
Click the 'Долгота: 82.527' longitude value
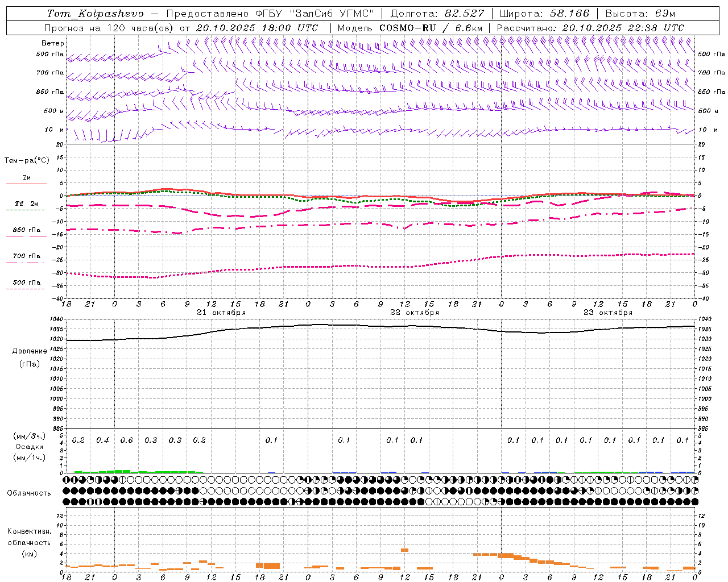coord(437,14)
